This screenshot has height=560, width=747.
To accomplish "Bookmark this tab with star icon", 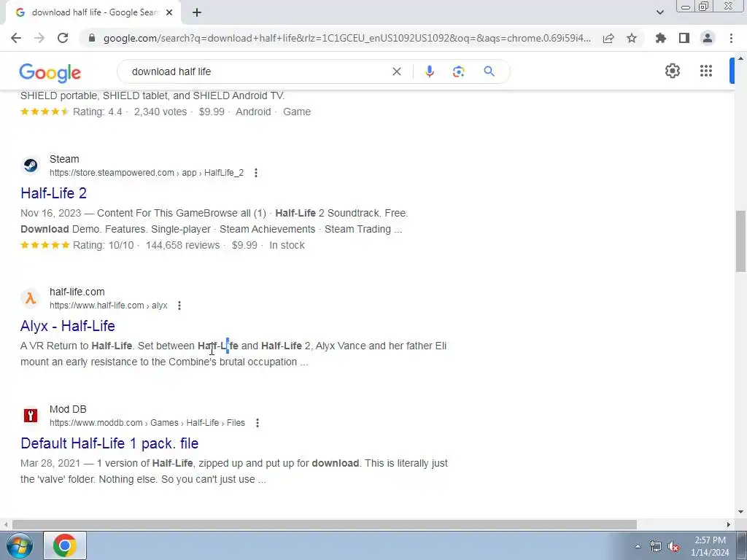I will pos(632,38).
